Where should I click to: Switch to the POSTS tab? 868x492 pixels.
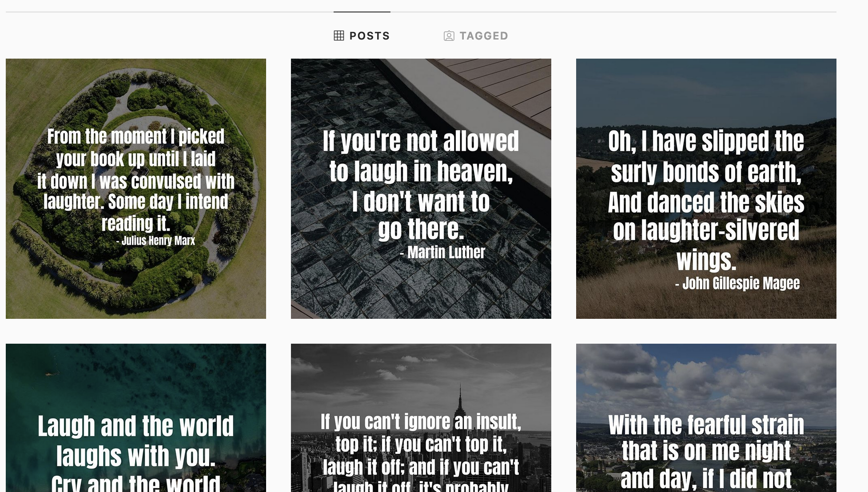(362, 36)
